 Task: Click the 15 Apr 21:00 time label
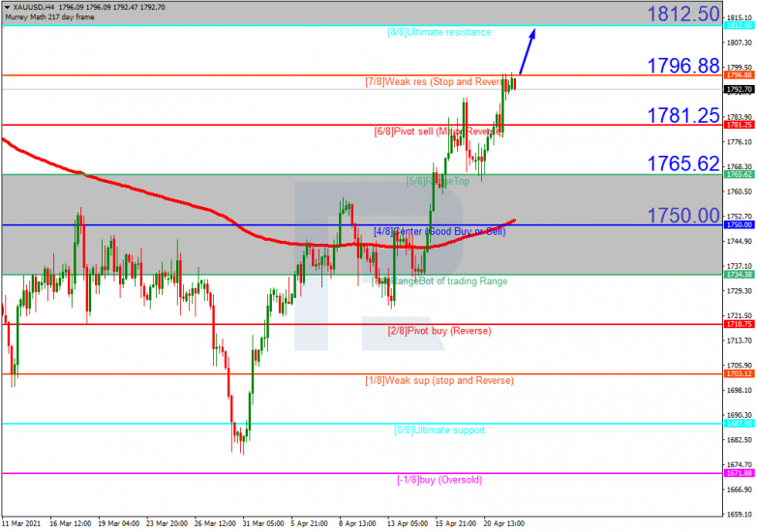(456, 524)
